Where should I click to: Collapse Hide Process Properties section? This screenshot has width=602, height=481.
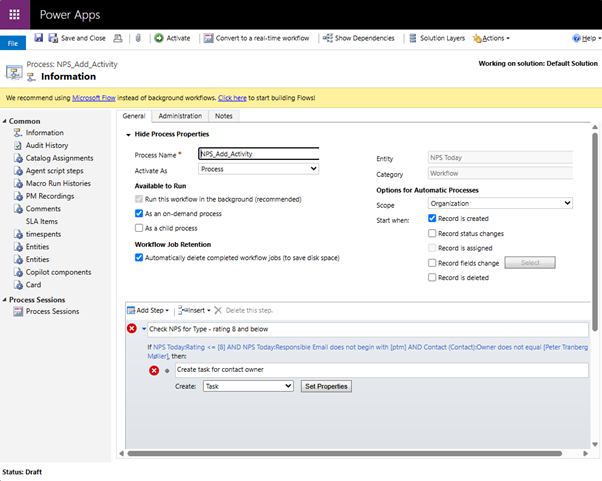coord(128,134)
